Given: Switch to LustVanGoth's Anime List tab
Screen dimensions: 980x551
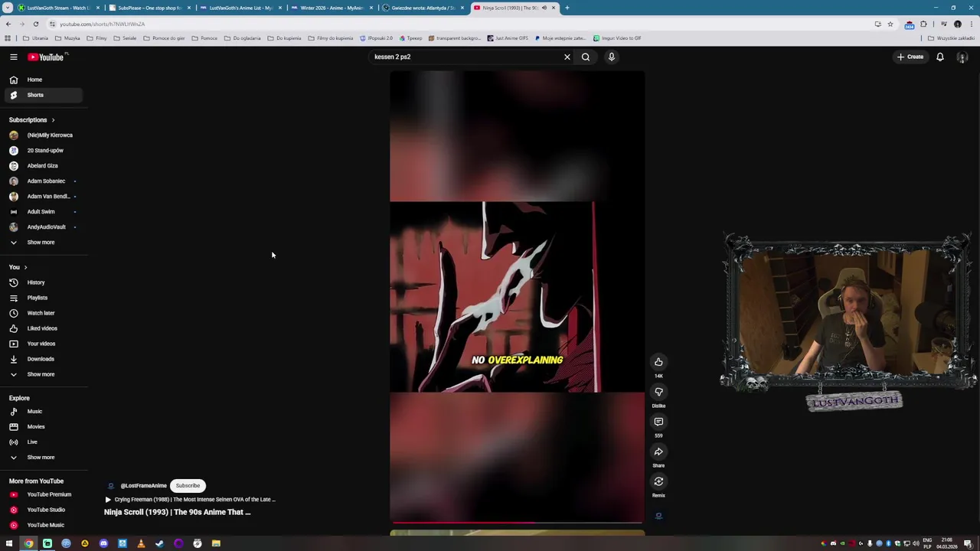Looking at the screenshot, I should click(240, 8).
